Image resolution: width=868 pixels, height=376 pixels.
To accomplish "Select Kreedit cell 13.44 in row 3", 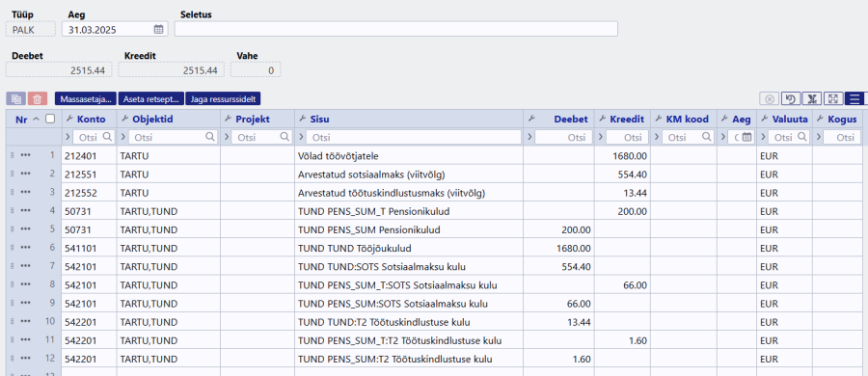I will [622, 192].
